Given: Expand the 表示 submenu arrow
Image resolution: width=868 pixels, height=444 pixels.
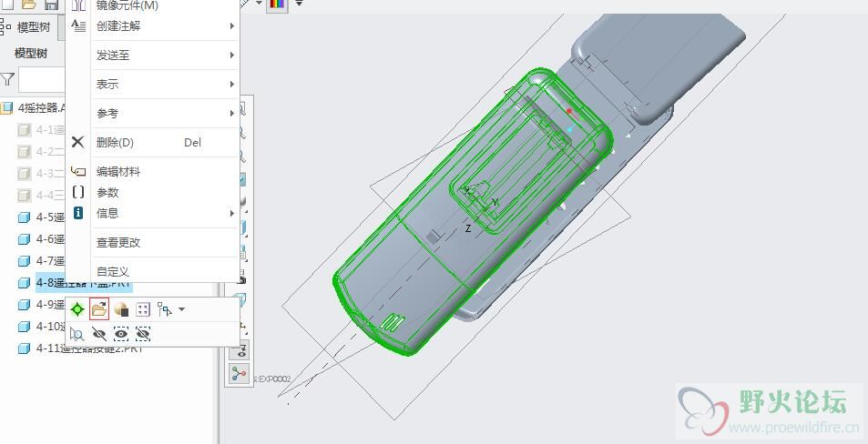Looking at the screenshot, I should tap(232, 84).
